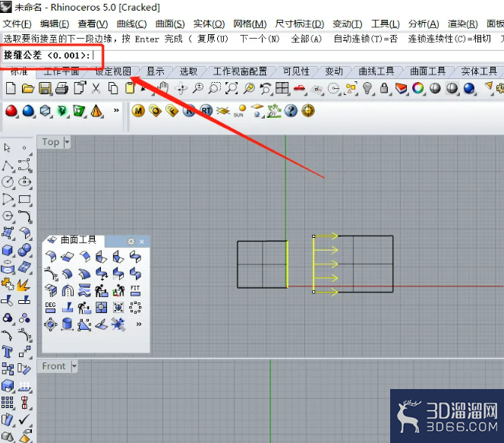The width and height of the screenshot is (504, 443).
Task: Click the padlock lock objects icon
Action: point(384,88)
